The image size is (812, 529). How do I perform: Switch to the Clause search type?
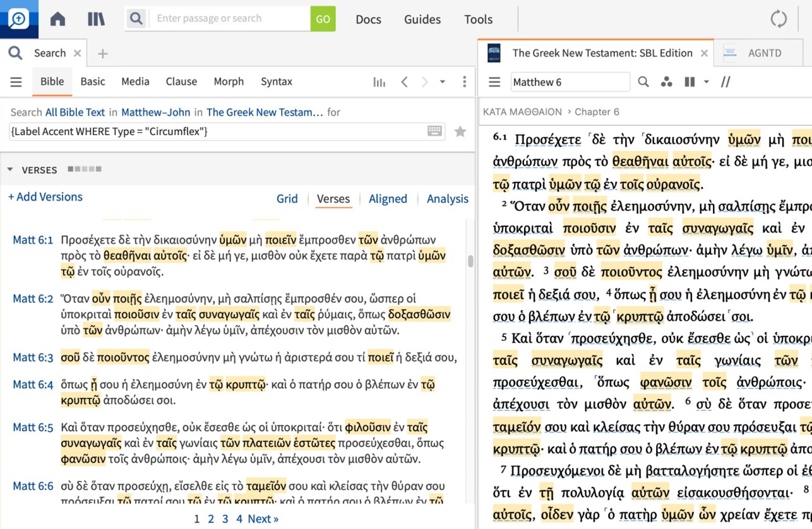(x=181, y=81)
